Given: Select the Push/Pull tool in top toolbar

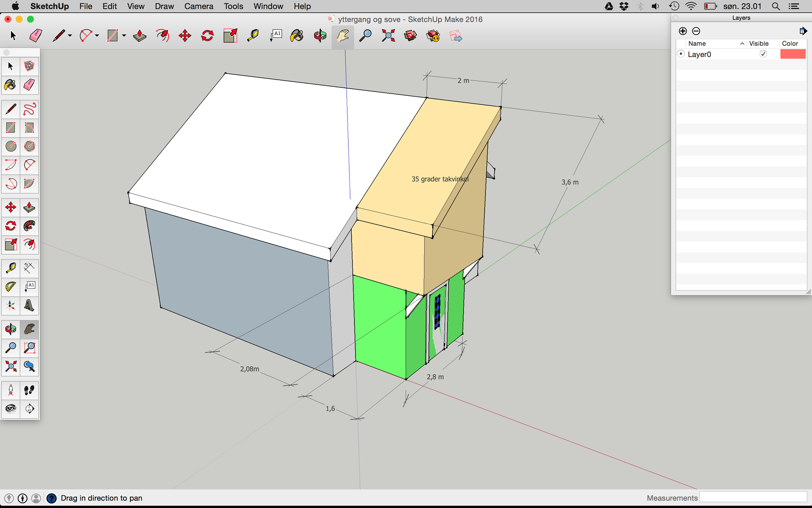Looking at the screenshot, I should click(x=140, y=36).
